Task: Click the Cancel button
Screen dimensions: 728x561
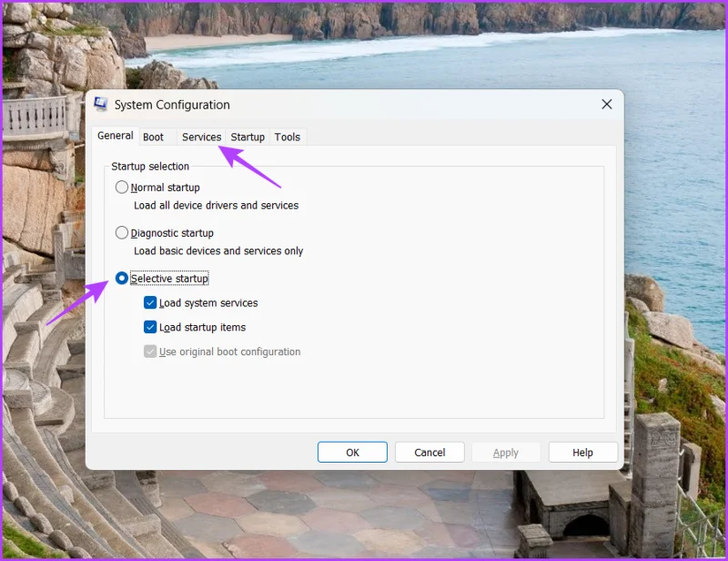Action: [430, 453]
